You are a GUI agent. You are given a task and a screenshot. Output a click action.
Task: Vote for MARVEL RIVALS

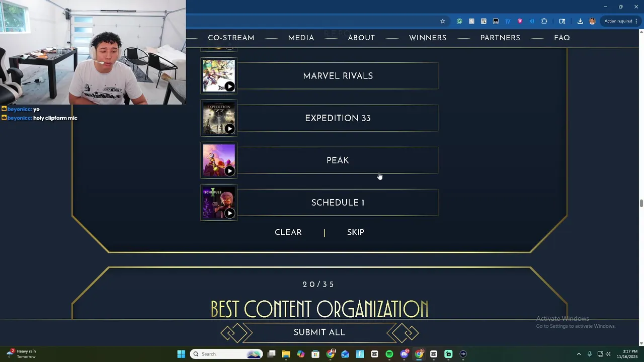[x=338, y=76]
